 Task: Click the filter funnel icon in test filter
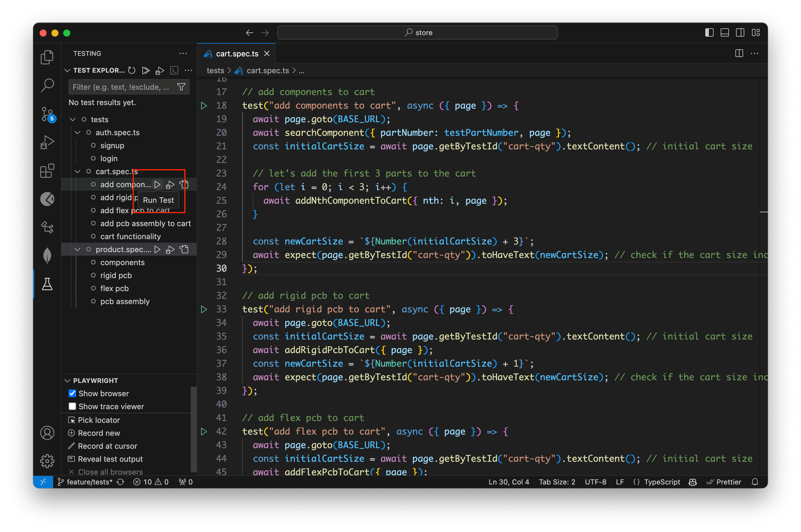[x=181, y=87]
